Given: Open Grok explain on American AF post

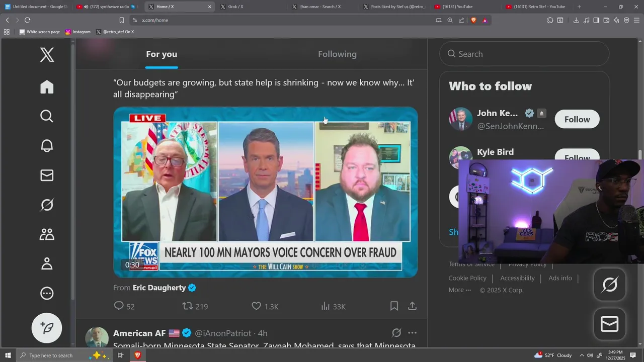Looking at the screenshot, I should tap(396, 333).
